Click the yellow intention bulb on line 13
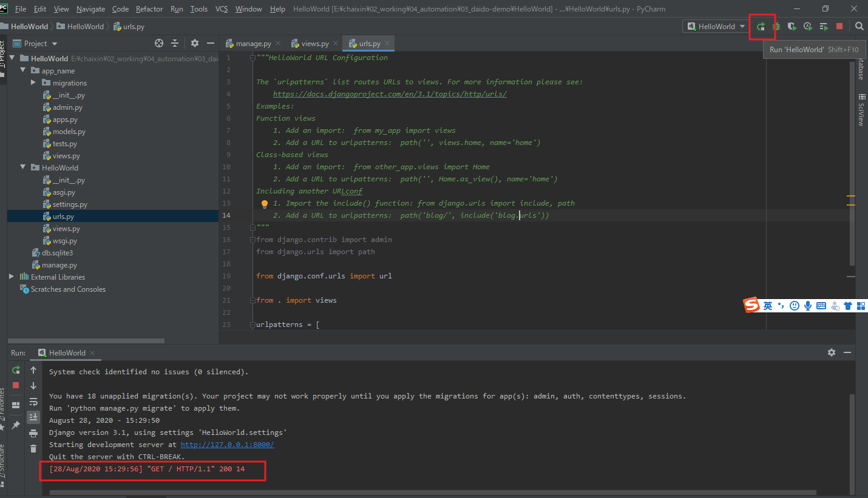 [x=265, y=204]
